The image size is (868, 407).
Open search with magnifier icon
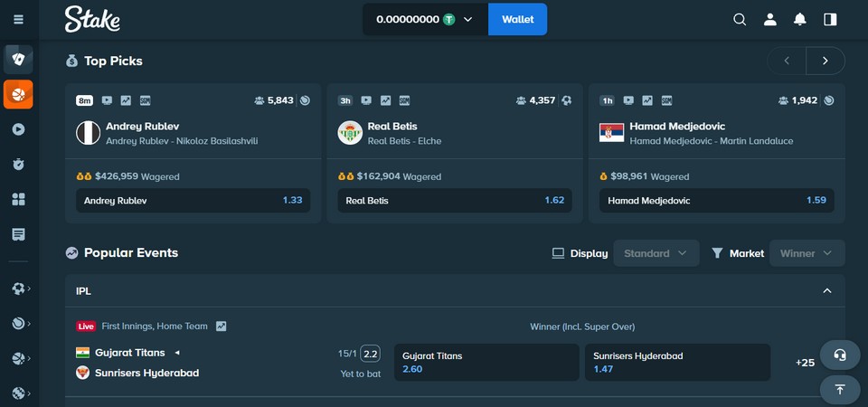coord(740,19)
